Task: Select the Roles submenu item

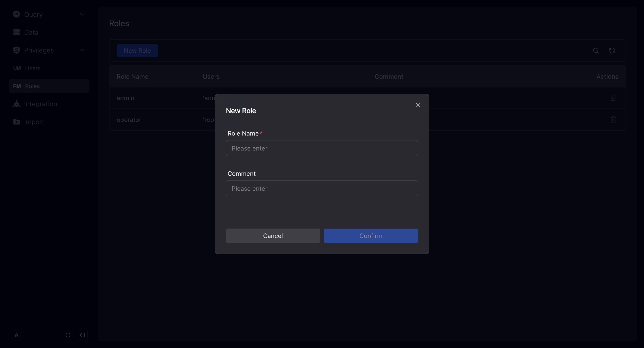Action: (32, 86)
